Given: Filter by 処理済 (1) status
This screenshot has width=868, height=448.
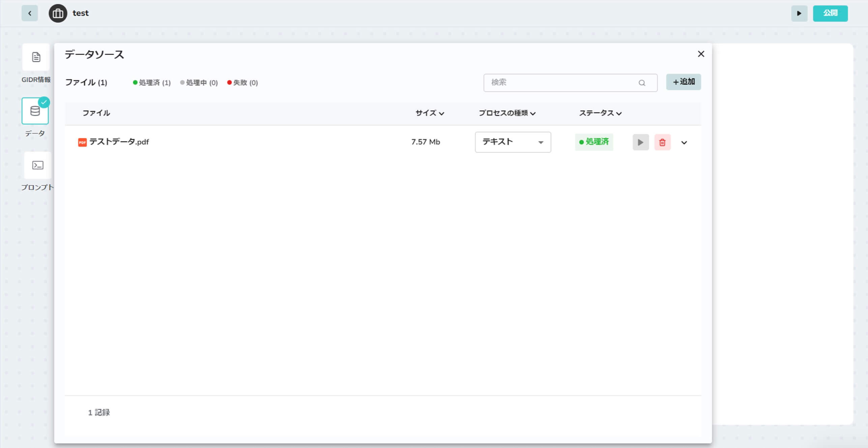Looking at the screenshot, I should pos(152,83).
